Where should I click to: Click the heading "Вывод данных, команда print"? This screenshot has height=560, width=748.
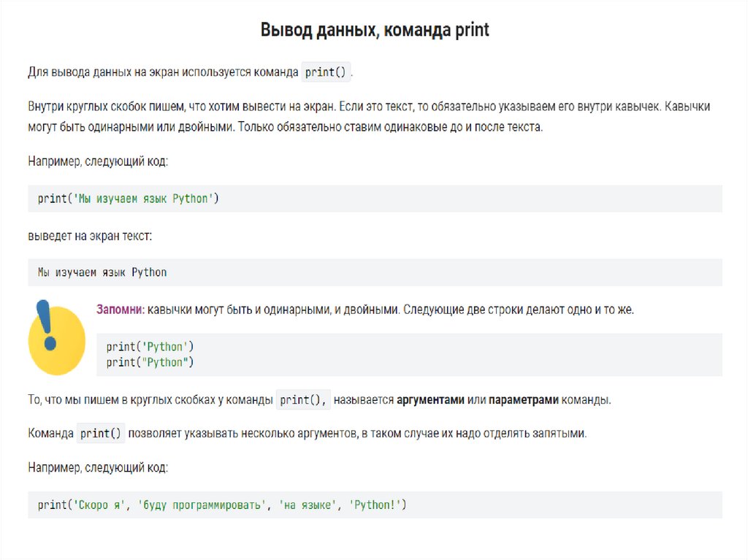click(375, 30)
